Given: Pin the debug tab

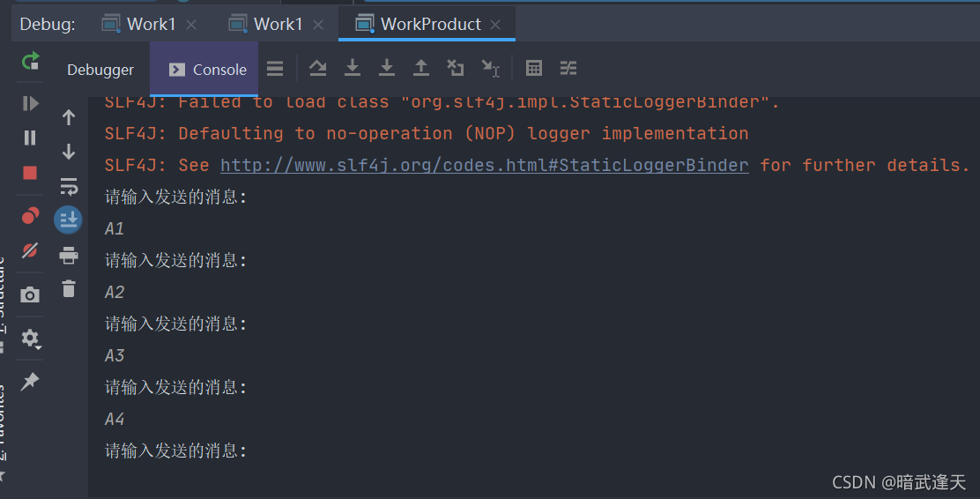Looking at the screenshot, I should click(x=30, y=382).
